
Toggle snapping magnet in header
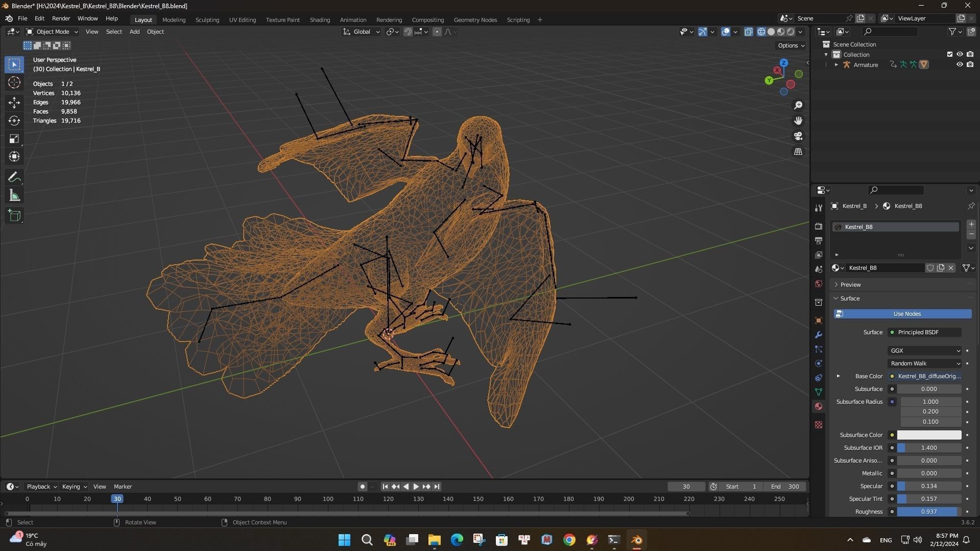pyautogui.click(x=408, y=32)
